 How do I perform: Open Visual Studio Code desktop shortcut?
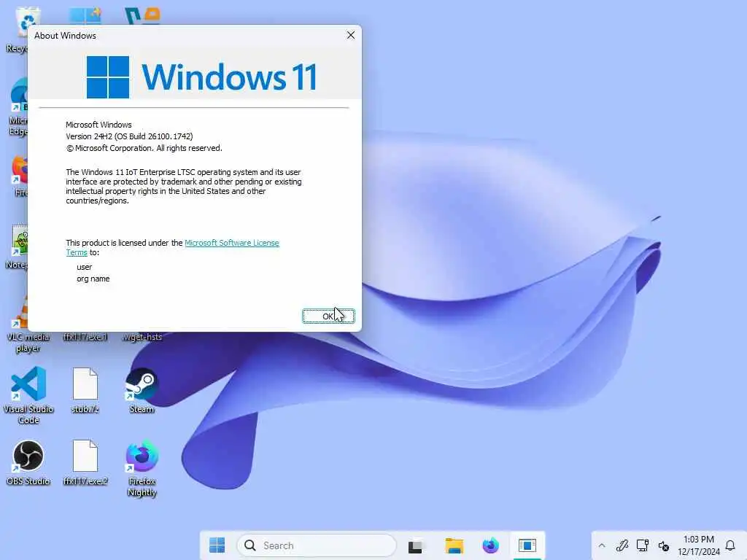point(28,395)
